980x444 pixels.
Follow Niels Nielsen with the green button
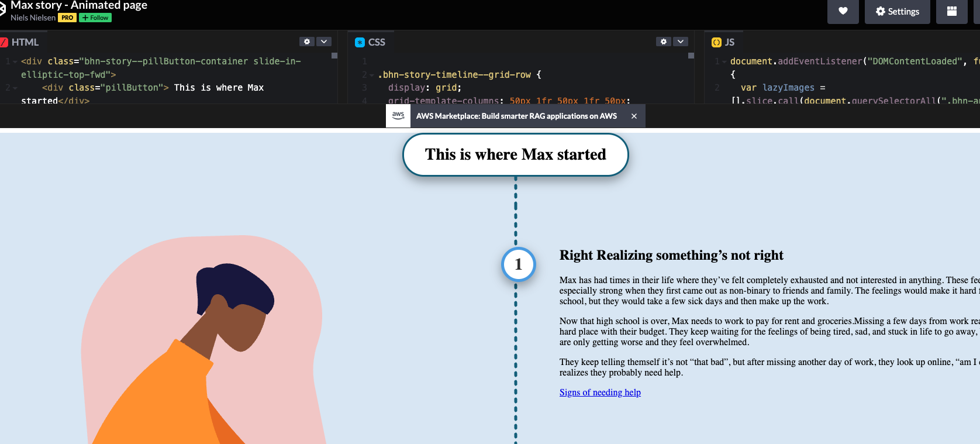(x=95, y=18)
